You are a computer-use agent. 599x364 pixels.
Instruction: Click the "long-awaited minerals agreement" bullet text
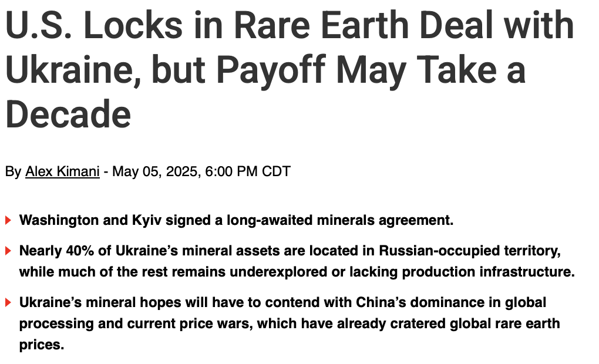340,220
